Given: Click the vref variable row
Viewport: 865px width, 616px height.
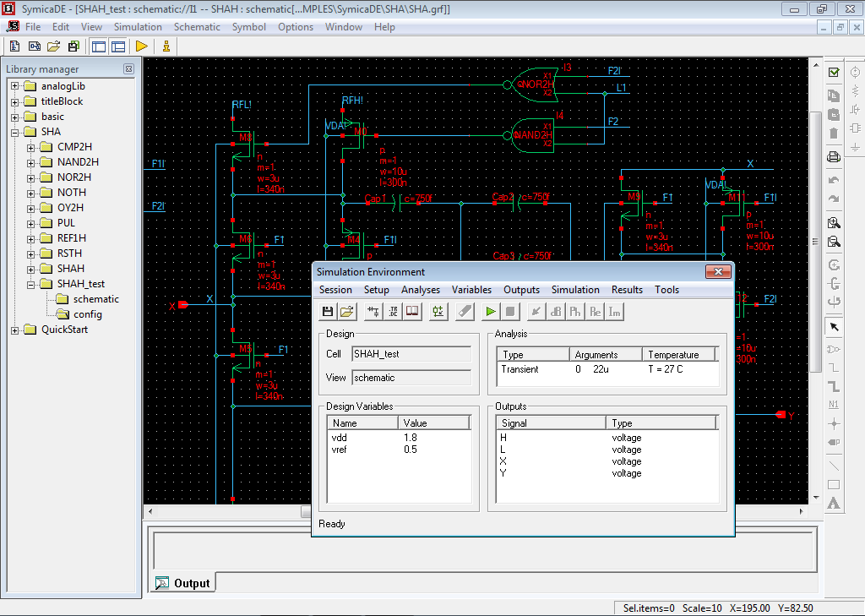Looking at the screenshot, I should coord(340,450).
